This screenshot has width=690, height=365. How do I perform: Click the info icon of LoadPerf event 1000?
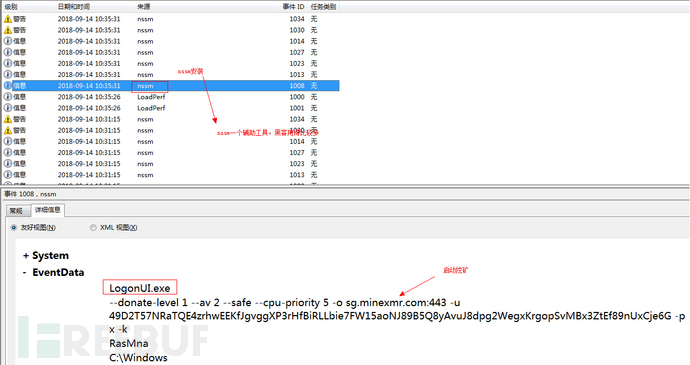(x=8, y=96)
